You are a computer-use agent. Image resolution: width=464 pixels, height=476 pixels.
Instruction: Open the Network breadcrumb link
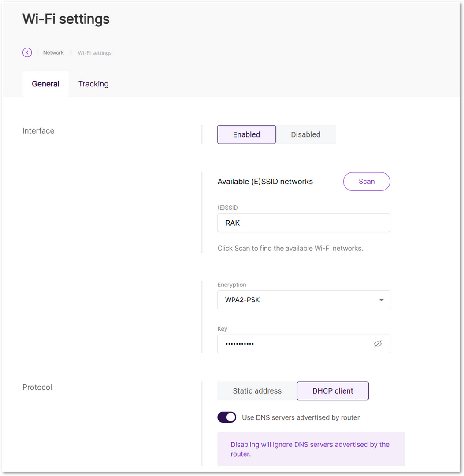pos(53,52)
